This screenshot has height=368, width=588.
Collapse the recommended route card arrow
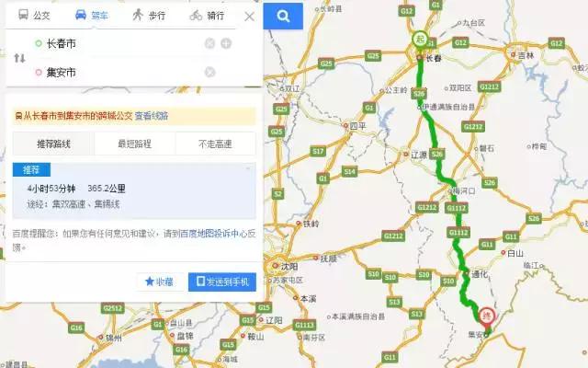[248, 168]
